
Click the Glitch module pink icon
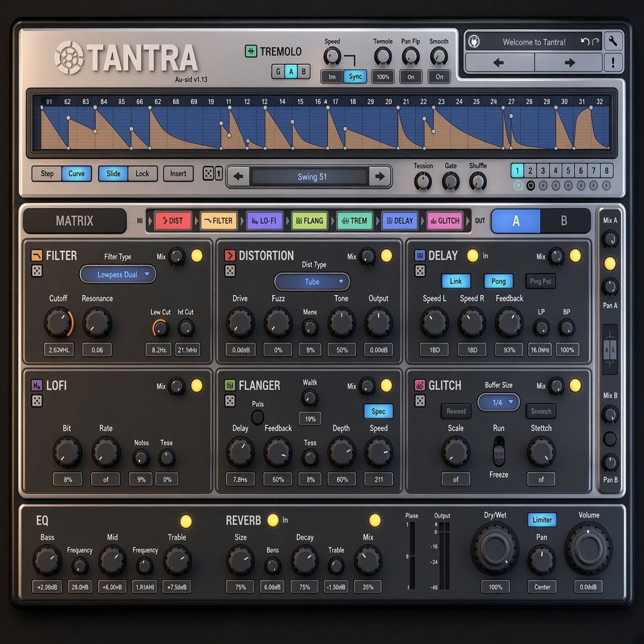pos(419,386)
